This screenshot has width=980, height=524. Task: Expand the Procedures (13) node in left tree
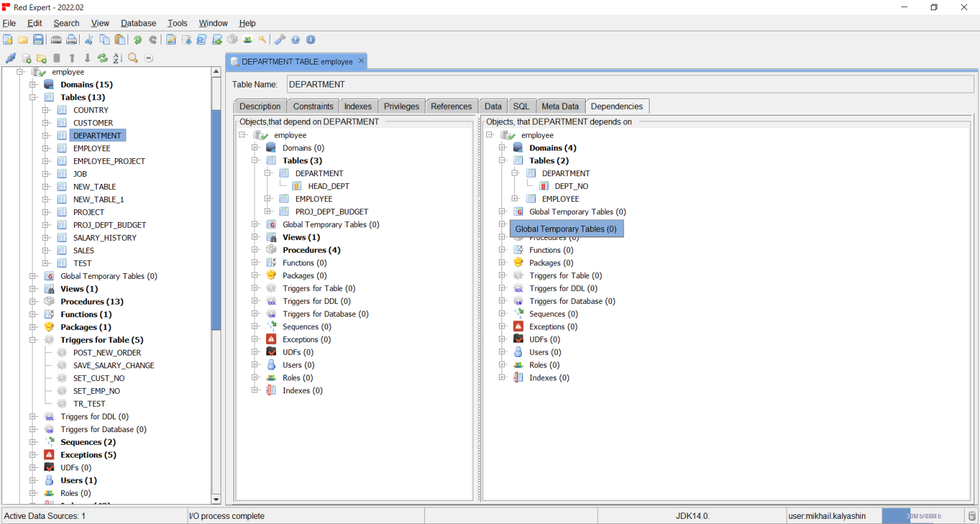(x=33, y=302)
